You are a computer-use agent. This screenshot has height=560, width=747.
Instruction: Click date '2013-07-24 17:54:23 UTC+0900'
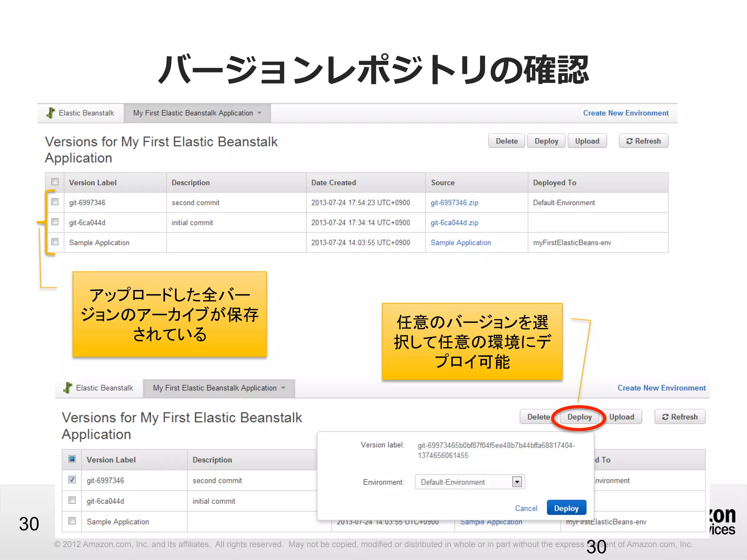tap(360, 203)
